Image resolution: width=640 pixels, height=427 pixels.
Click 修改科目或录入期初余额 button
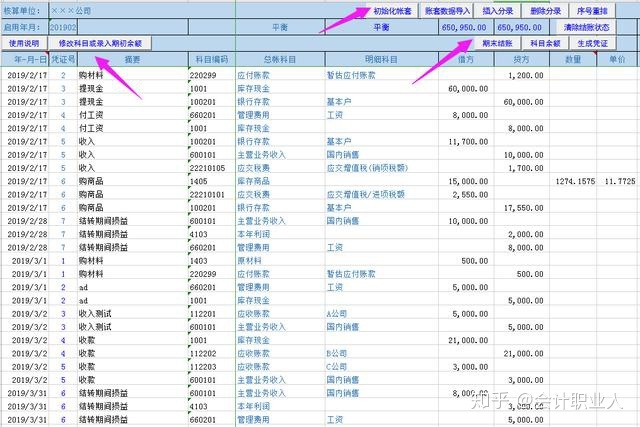coord(100,43)
